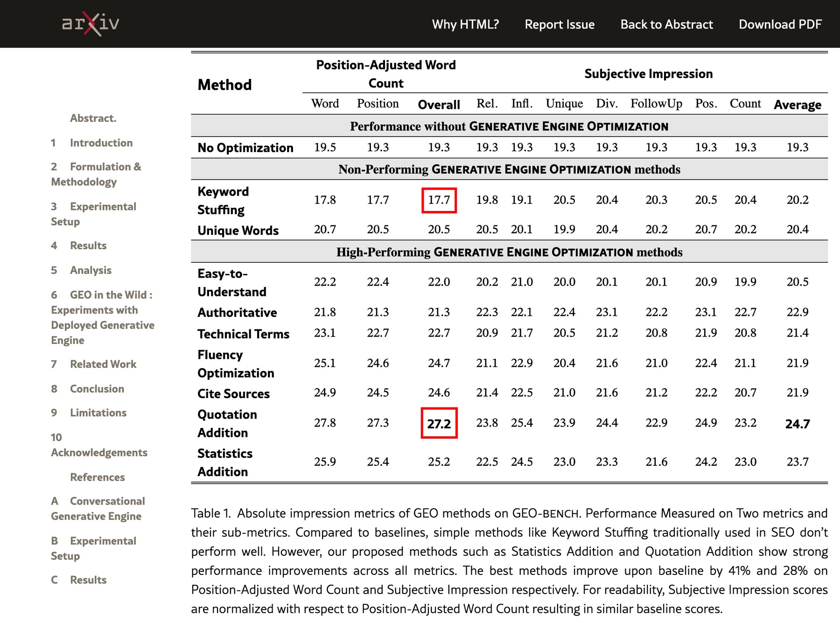Select No Optimization row label

pyautogui.click(x=245, y=147)
